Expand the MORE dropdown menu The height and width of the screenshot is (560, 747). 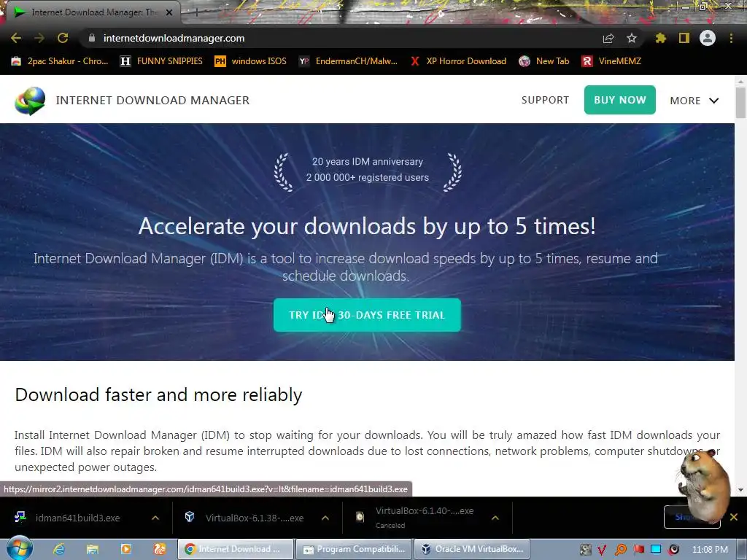click(694, 101)
